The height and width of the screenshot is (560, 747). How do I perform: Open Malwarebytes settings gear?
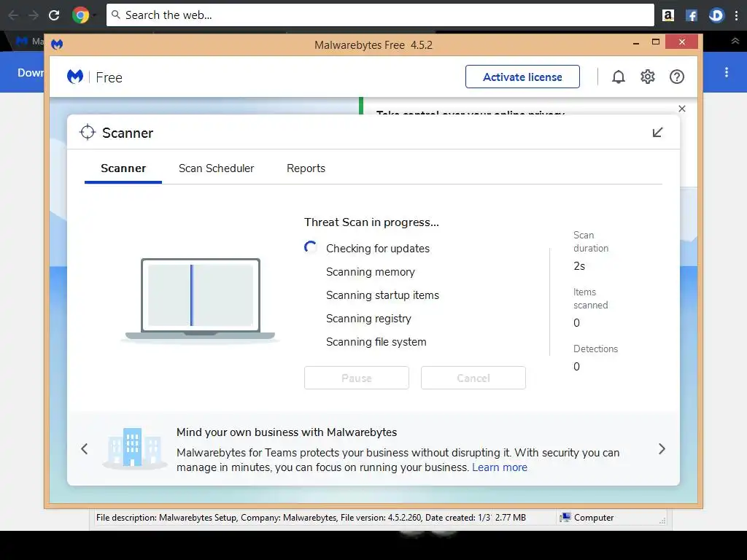point(648,77)
